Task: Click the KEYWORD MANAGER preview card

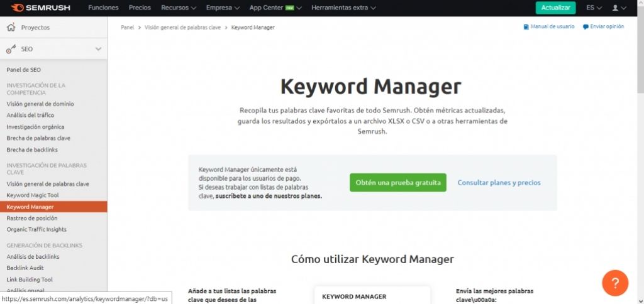Action: pyautogui.click(x=372, y=295)
